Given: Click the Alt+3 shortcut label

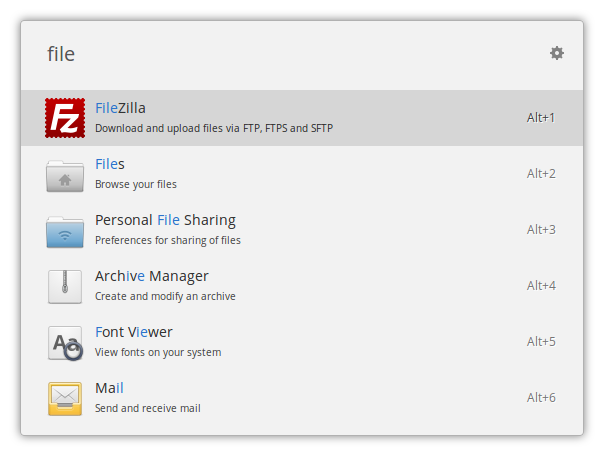Looking at the screenshot, I should [x=541, y=230].
